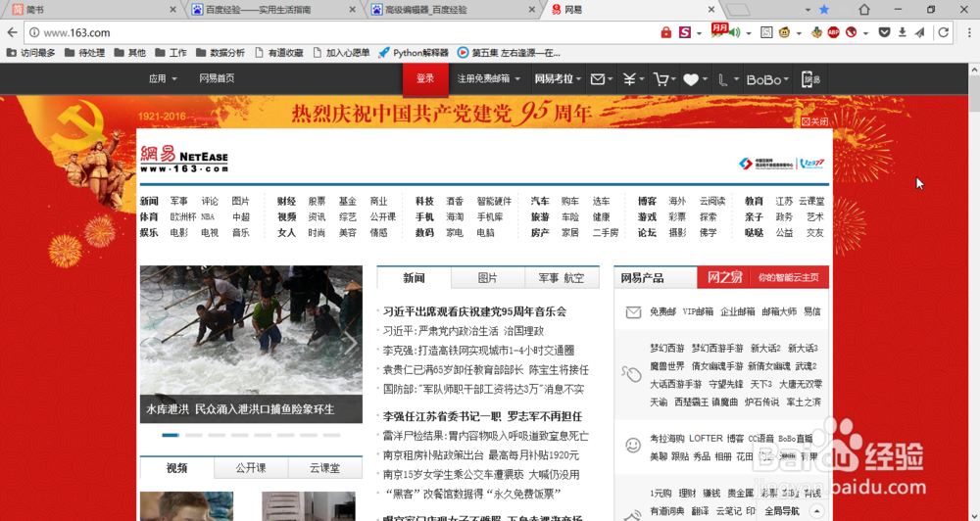Image resolution: width=980 pixels, height=521 pixels.
Task: Open the 财经 category link
Action: 286,201
